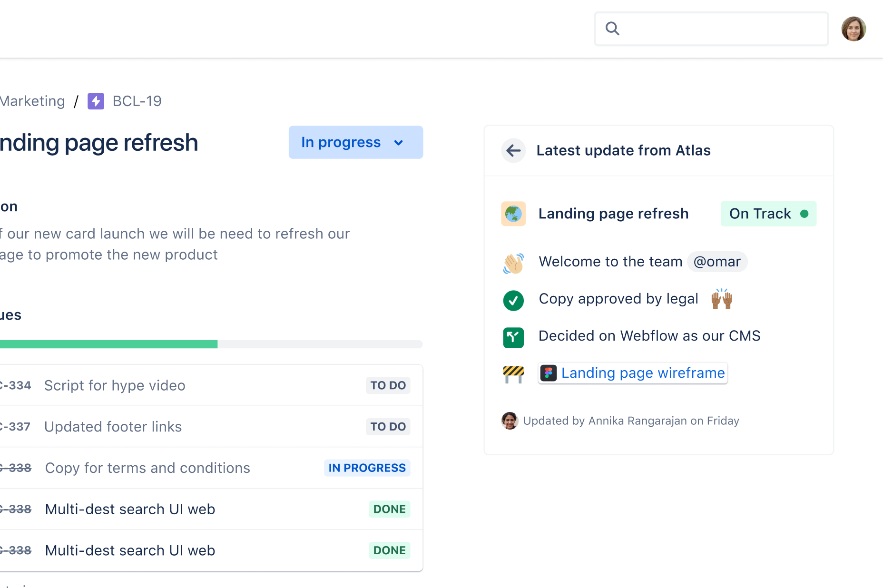This screenshot has width=883, height=588.
Task: Open the In progress status dropdown
Action: [355, 142]
